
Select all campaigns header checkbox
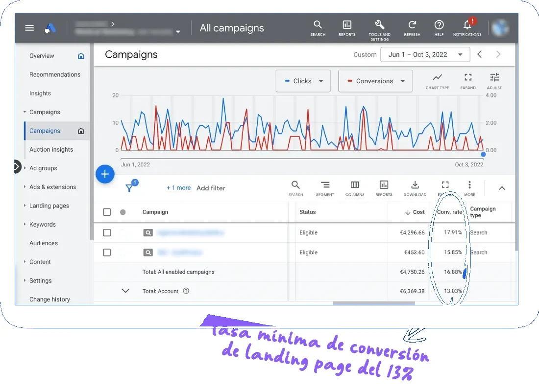point(107,212)
